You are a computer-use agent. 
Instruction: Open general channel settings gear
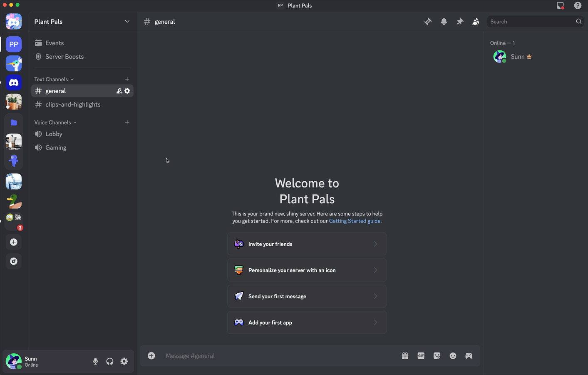[127, 91]
